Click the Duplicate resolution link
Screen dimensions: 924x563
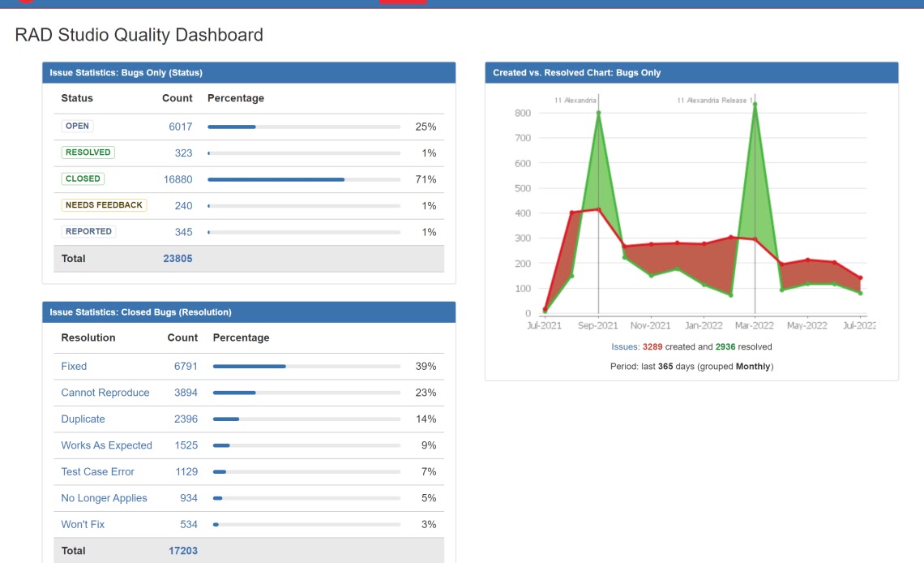(x=83, y=419)
